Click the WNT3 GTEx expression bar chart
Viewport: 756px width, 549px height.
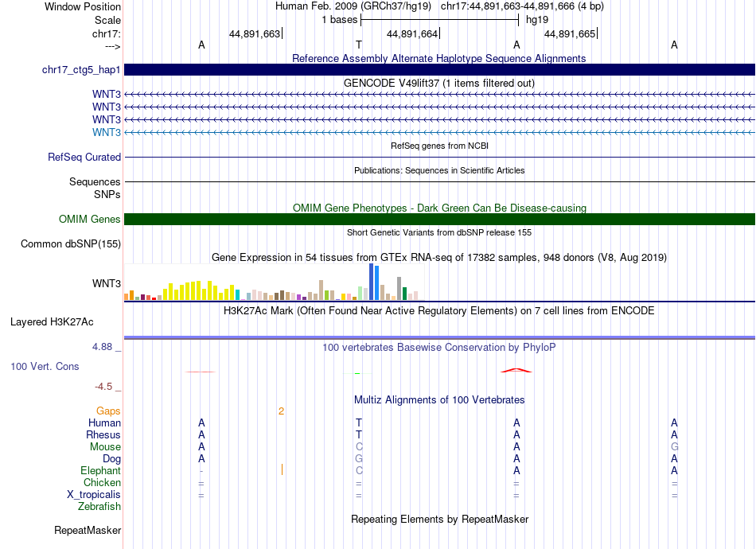click(274, 282)
